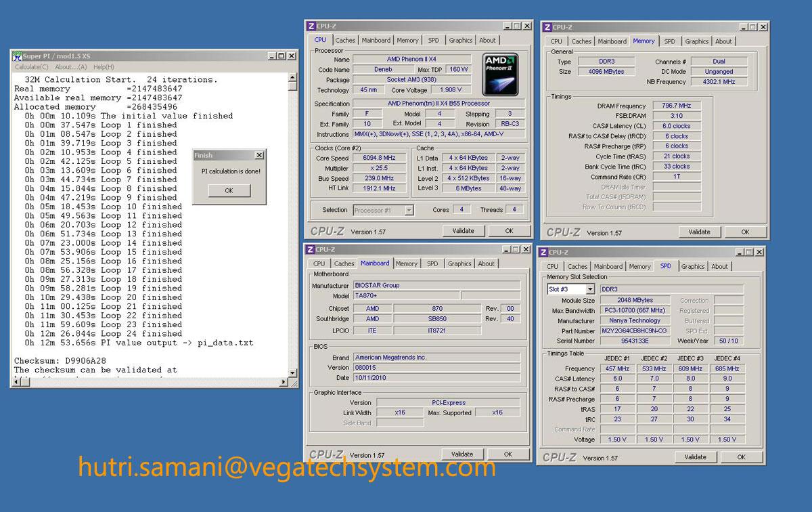The image size is (812, 512).
Task: Click OK in the Memory tab window
Action: pyautogui.click(x=745, y=232)
